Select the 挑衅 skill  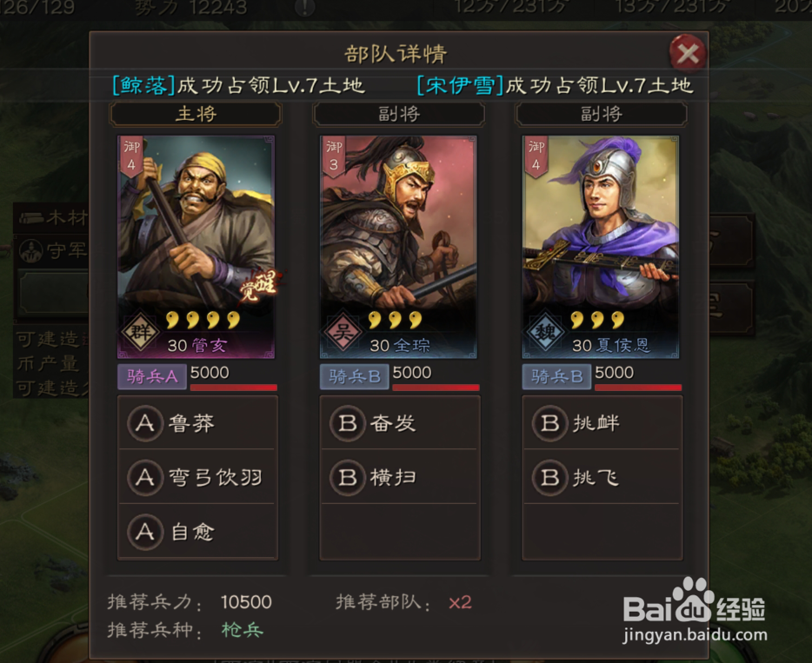[x=602, y=423]
